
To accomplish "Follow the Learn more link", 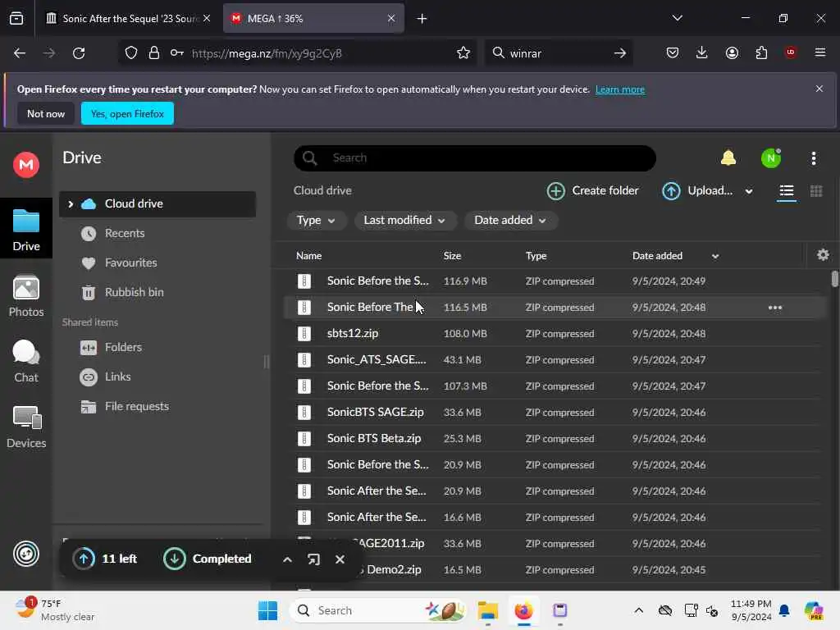I will click(x=620, y=89).
